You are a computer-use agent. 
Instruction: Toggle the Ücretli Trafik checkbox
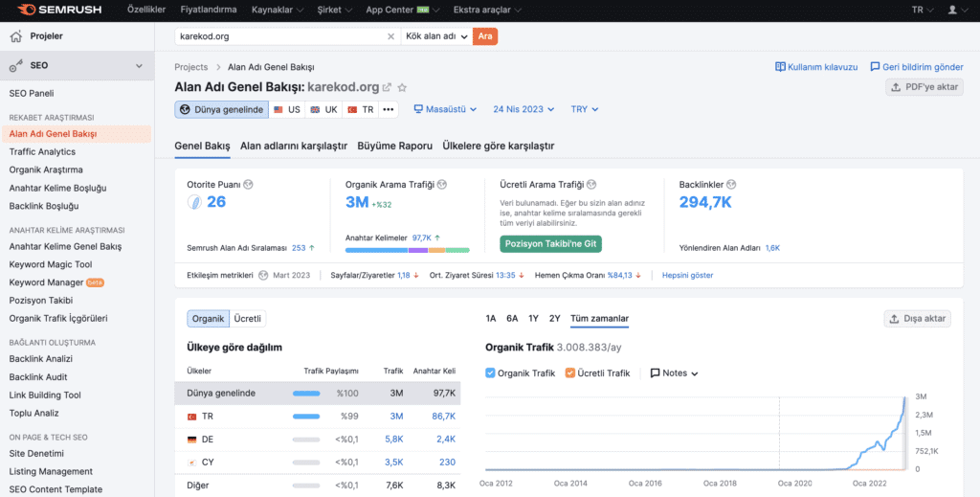pos(570,373)
